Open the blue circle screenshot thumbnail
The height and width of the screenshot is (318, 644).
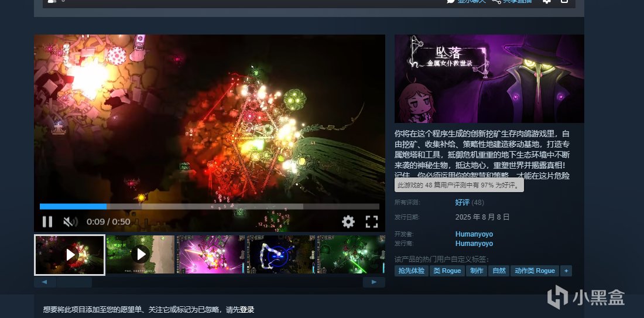tap(281, 254)
